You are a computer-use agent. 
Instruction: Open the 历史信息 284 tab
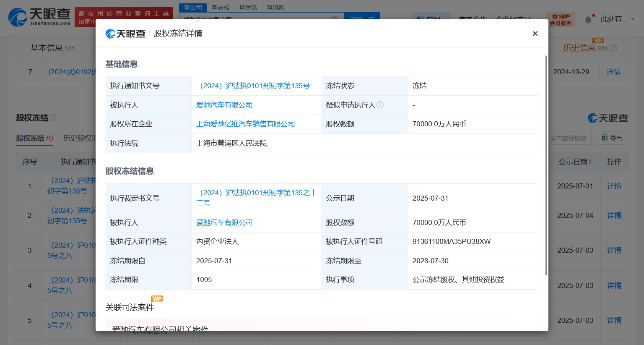[585, 48]
